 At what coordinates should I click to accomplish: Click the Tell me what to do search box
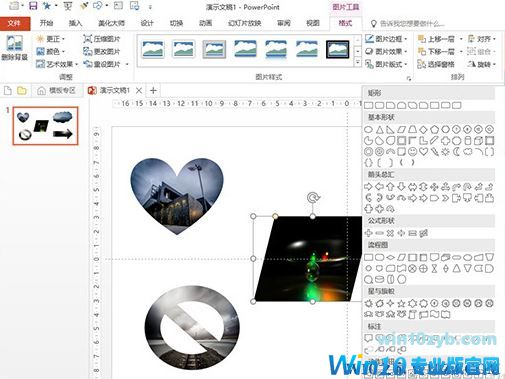tap(408, 24)
